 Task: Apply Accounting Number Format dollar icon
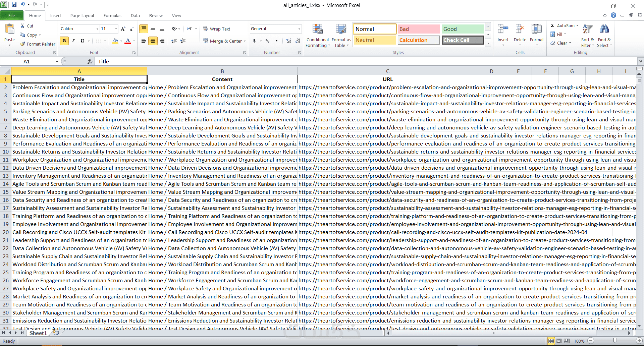255,41
